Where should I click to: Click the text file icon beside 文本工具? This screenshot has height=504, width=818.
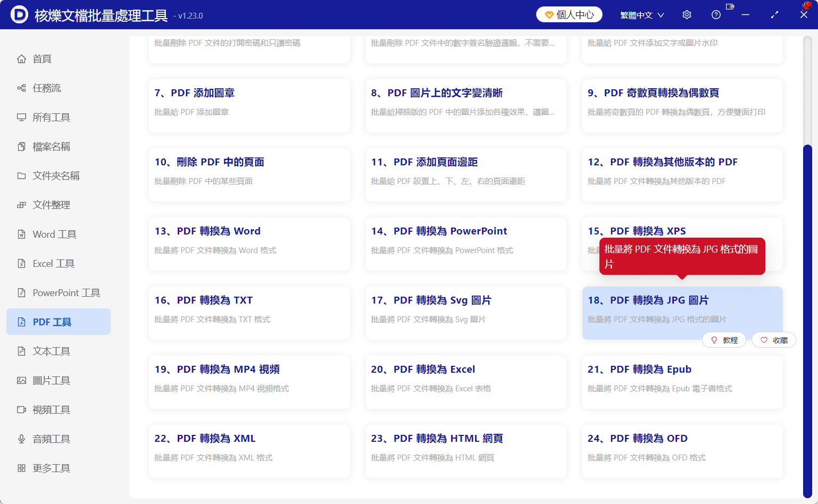coord(21,351)
